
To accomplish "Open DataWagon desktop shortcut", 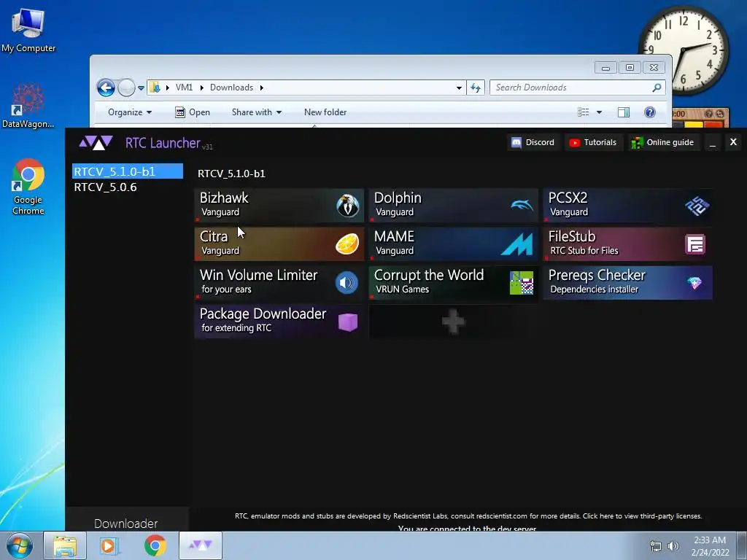I will (28, 106).
